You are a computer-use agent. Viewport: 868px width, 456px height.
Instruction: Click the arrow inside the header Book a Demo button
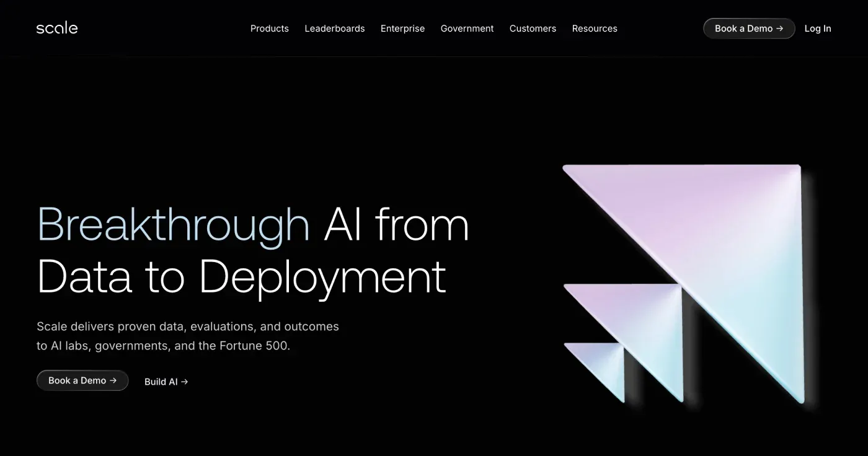pos(780,28)
